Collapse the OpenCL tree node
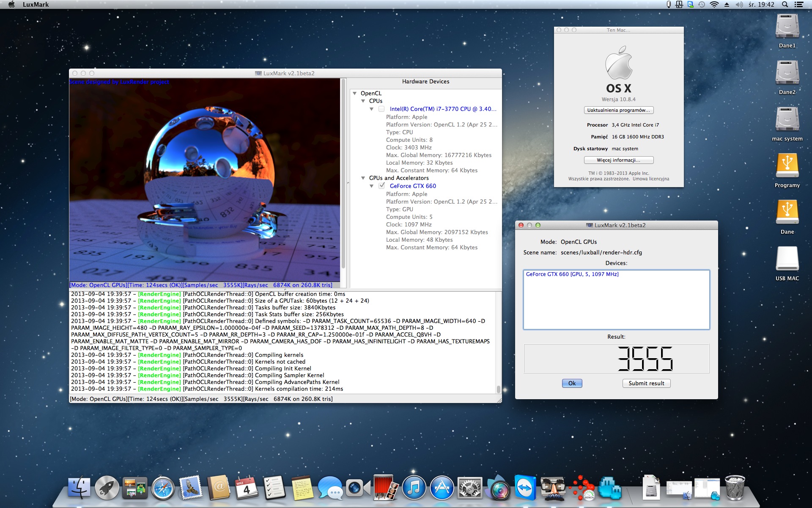 click(355, 93)
